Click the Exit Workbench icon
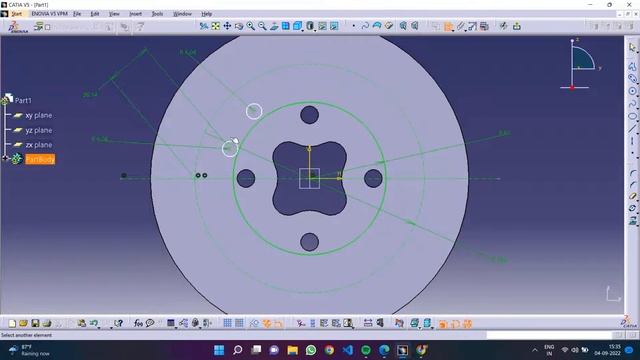640x360 pixels. [517, 27]
